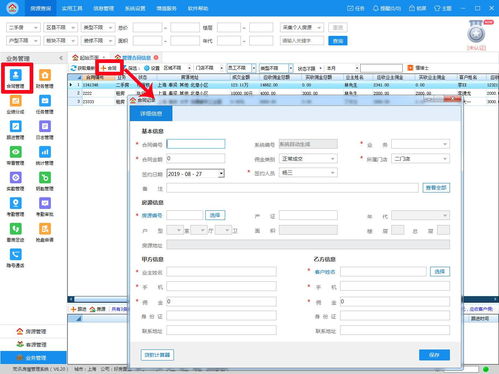Collapse the 业务管理 sidebar panel
Screen dimensions: 499x374
tap(61, 58)
